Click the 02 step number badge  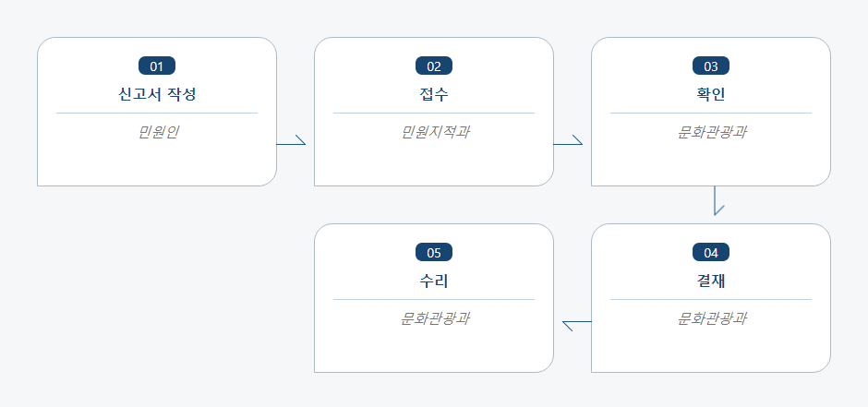[x=434, y=66]
